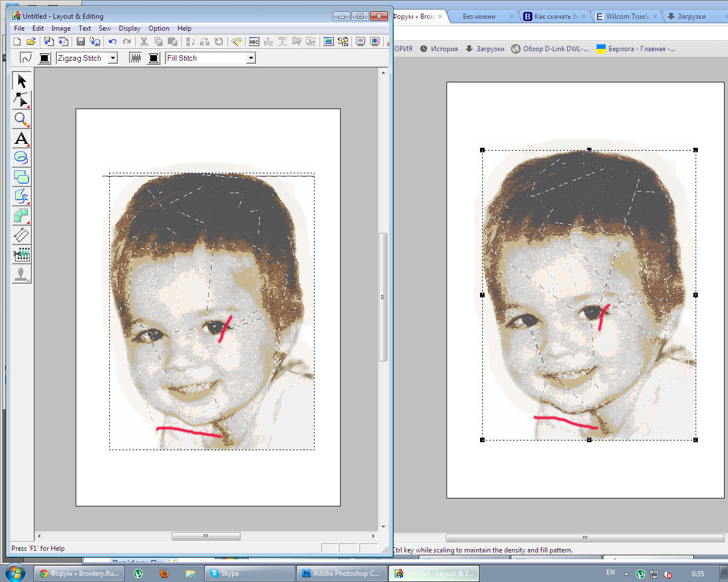Select the Text tool with letter A
The image size is (728, 582).
(x=22, y=139)
